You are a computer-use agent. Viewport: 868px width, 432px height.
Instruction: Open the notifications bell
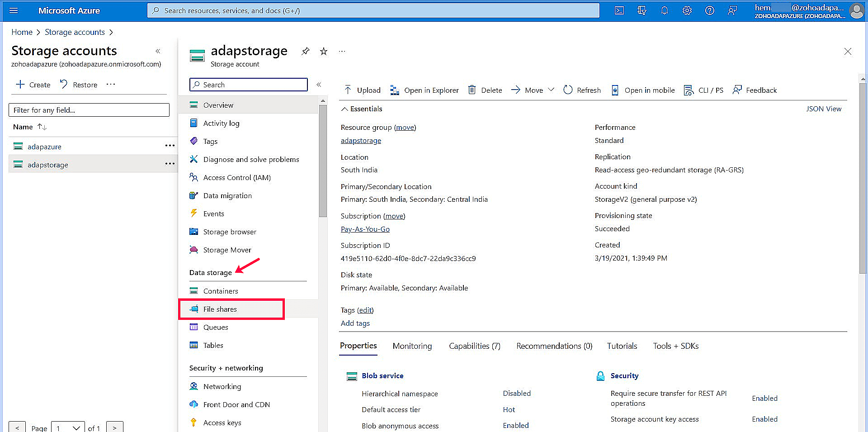point(664,10)
